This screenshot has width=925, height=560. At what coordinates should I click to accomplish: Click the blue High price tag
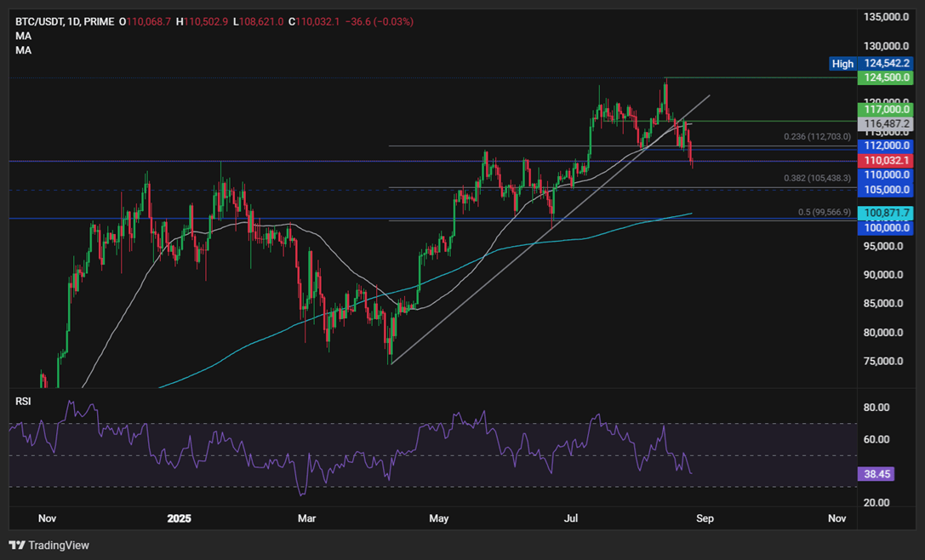coord(842,64)
